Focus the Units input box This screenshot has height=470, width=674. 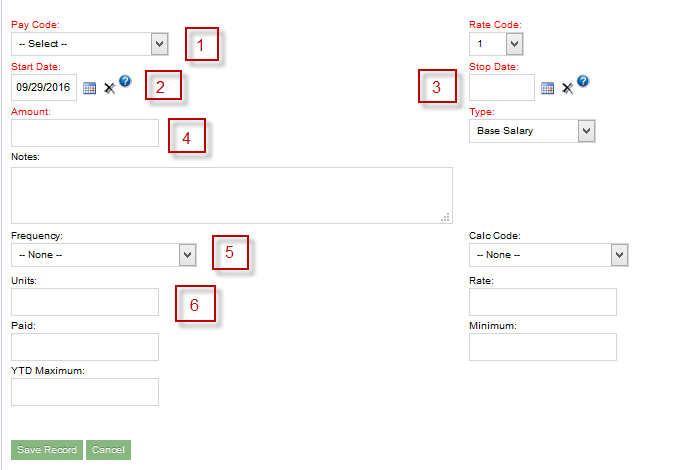pyautogui.click(x=85, y=302)
